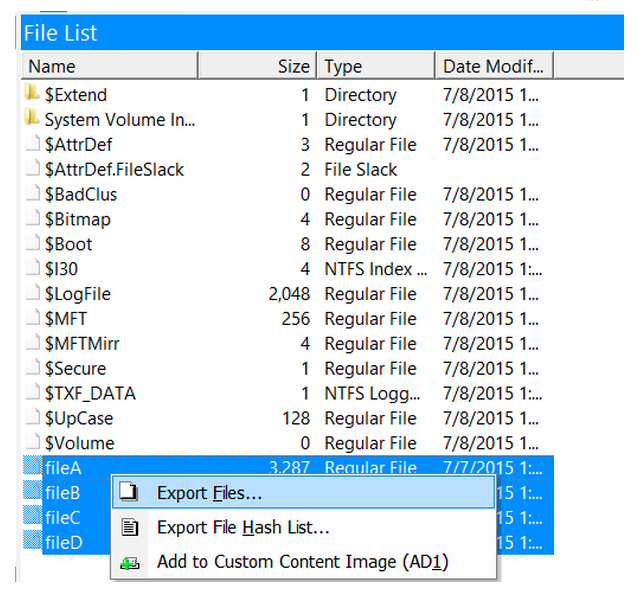641x594 pixels.
Task: Sort by Date Modif... column header
Action: (494, 66)
